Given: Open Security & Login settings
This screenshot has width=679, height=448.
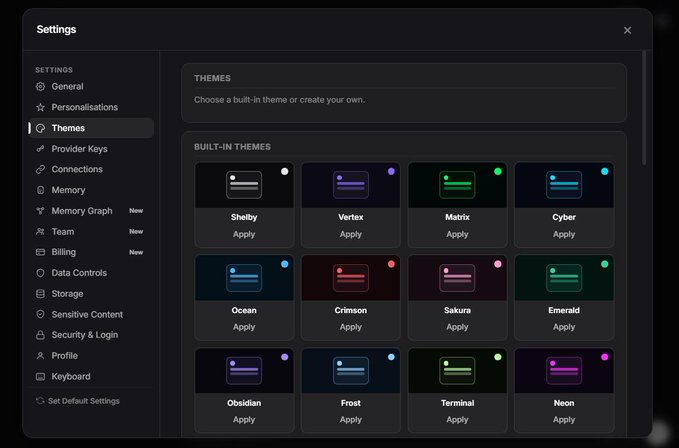Looking at the screenshot, I should pos(91,335).
